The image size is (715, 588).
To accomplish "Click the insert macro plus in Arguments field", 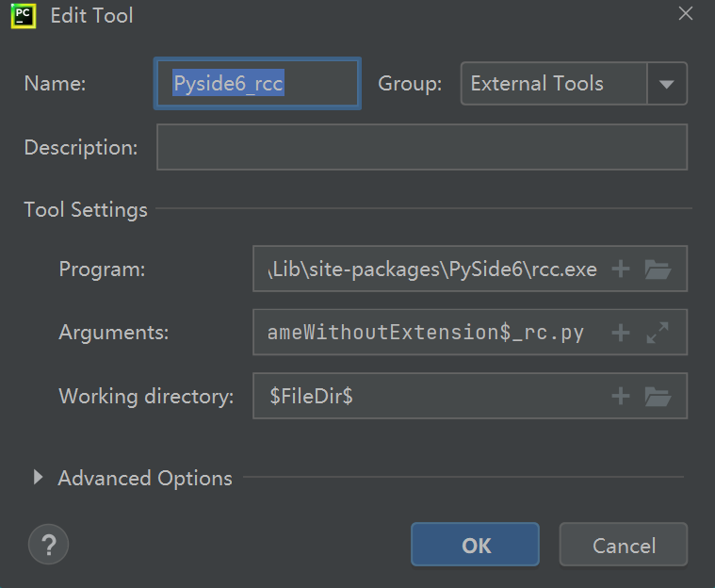I will tap(620, 333).
